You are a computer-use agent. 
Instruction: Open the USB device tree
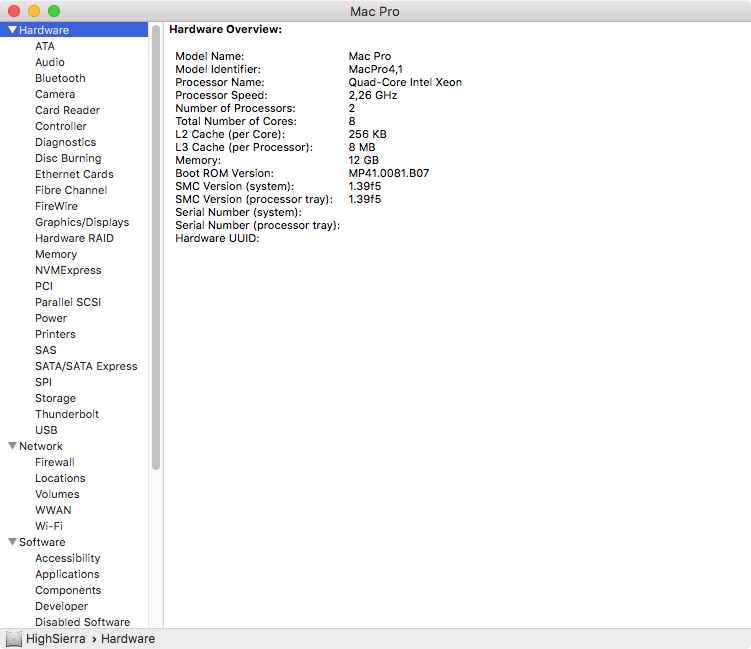click(46, 430)
